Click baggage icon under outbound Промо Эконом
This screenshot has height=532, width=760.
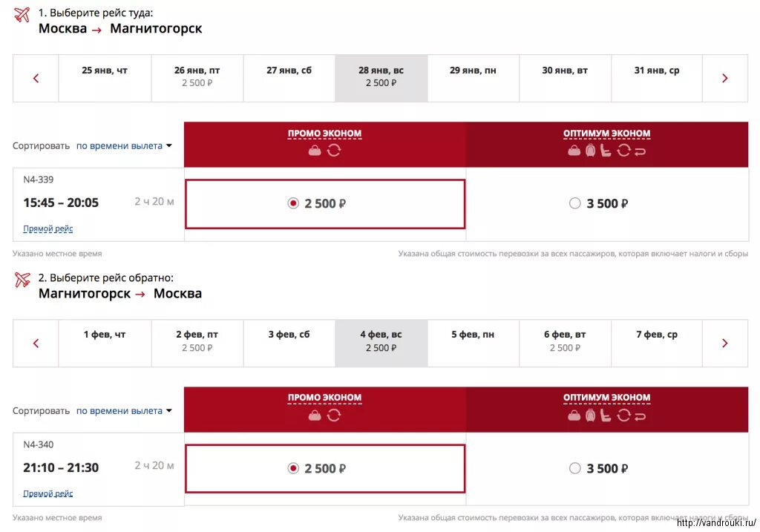(315, 151)
